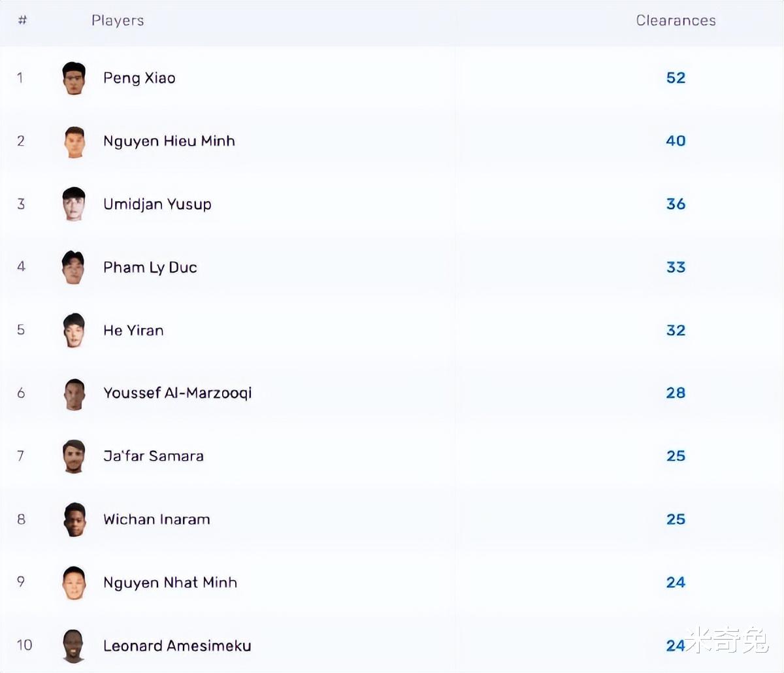
Task: Open Leonard Amesimeku's name link
Action: coord(177,646)
